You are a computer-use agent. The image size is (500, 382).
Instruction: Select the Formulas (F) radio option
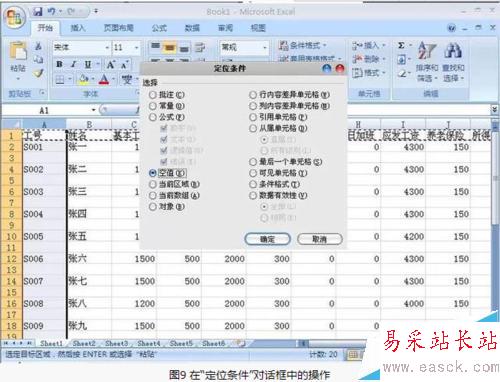[153, 117]
